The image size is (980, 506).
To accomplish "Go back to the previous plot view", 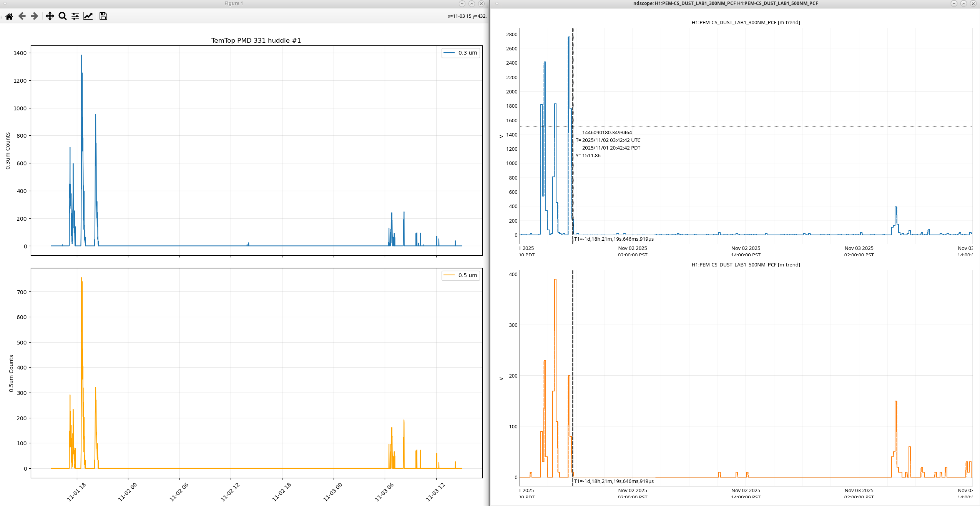I will tap(22, 16).
